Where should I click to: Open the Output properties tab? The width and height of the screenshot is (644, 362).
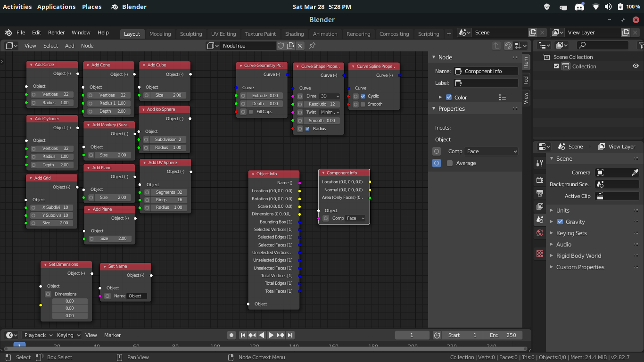point(540,193)
